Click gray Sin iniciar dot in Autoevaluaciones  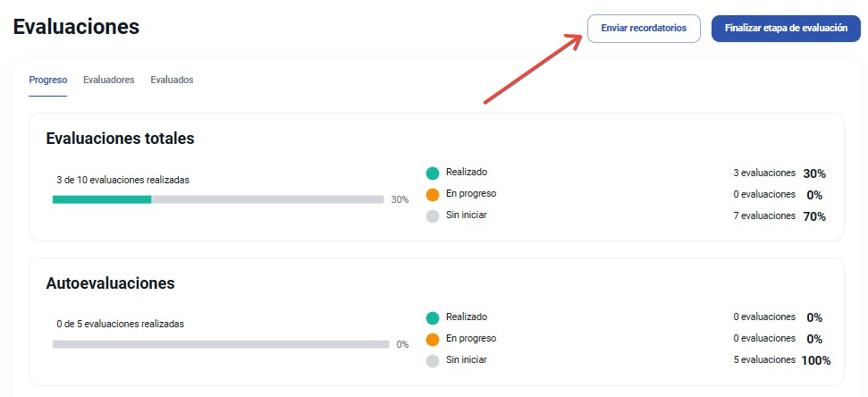coord(433,361)
